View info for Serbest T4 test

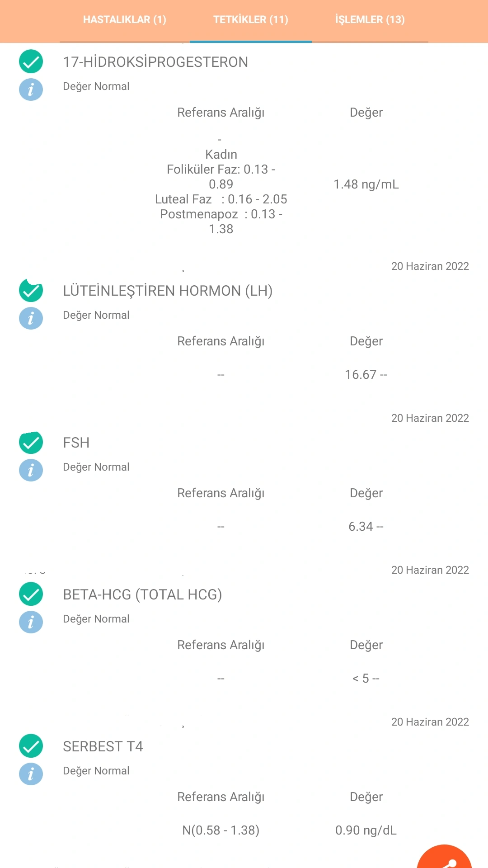click(x=31, y=774)
